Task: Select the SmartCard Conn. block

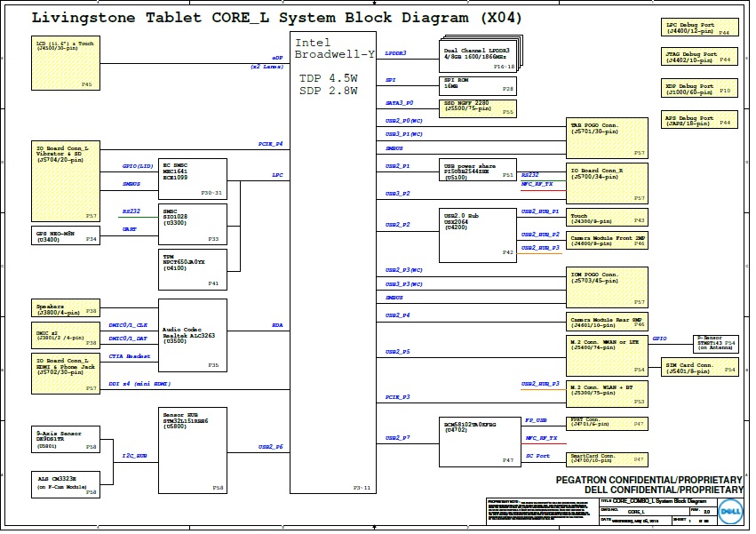Action: point(607,459)
